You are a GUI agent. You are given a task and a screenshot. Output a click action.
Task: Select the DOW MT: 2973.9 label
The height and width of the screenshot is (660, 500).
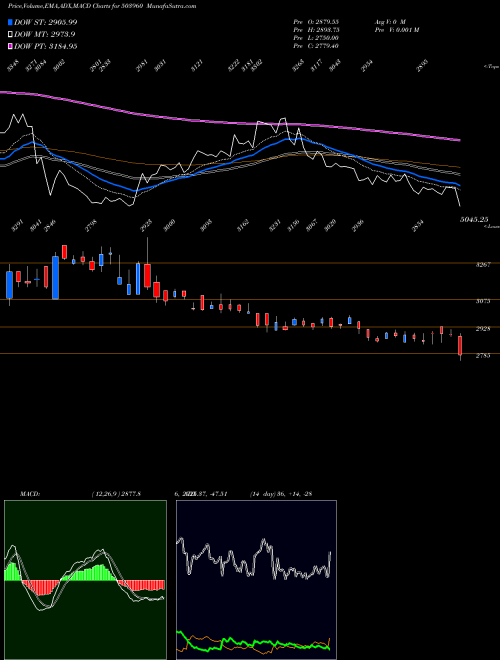(x=45, y=35)
